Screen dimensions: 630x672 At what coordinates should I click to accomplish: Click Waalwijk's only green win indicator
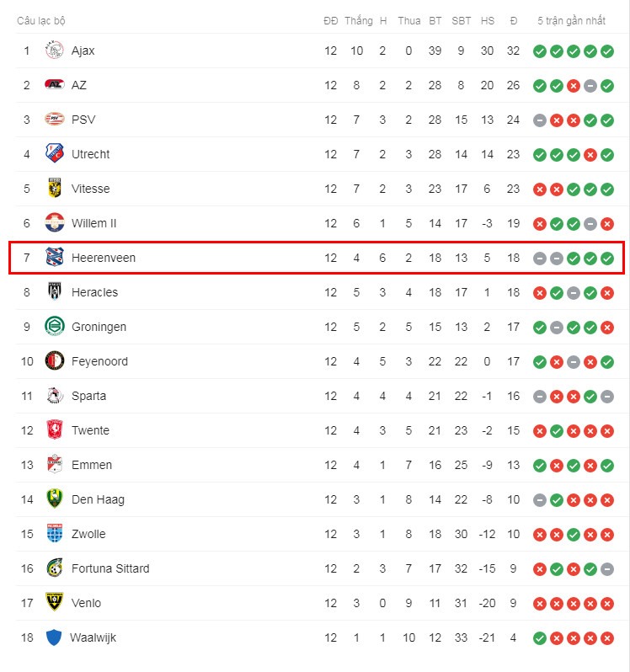click(x=540, y=638)
